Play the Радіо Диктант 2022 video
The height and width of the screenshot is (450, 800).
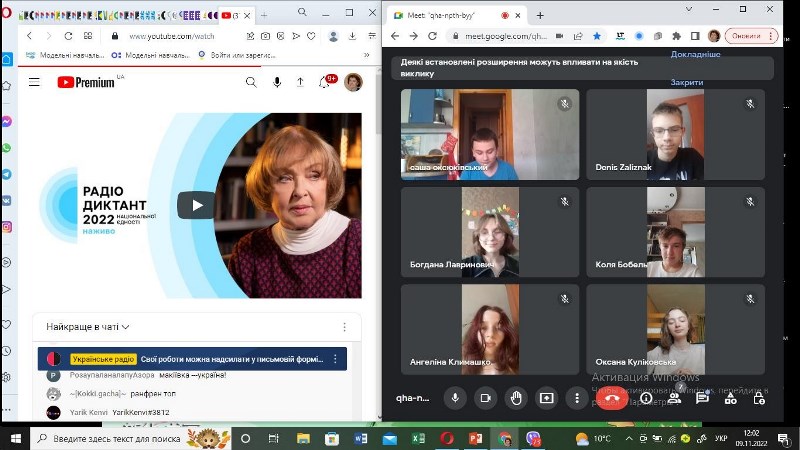click(196, 205)
